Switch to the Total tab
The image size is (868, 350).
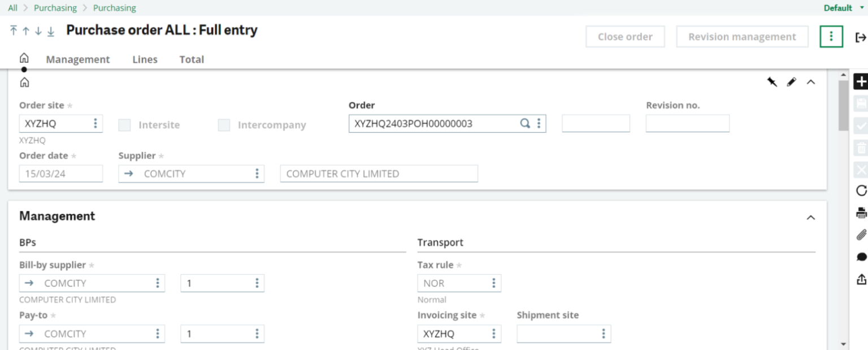tap(192, 59)
